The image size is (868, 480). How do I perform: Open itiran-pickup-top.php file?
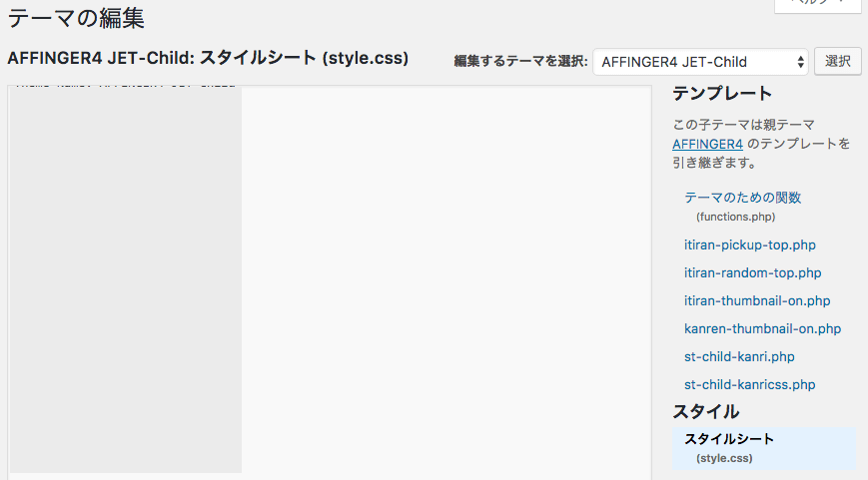pos(749,244)
